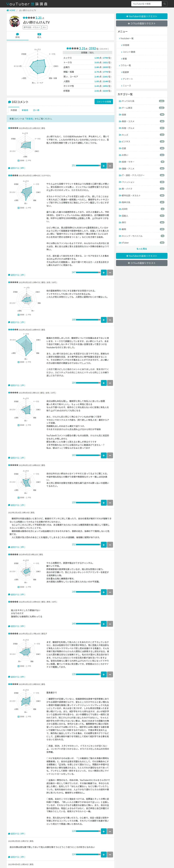The height and width of the screenshot is (868, 174).
Task: Expand 返信する (1件) under score-188 comment
Action: [x=17, y=322]
